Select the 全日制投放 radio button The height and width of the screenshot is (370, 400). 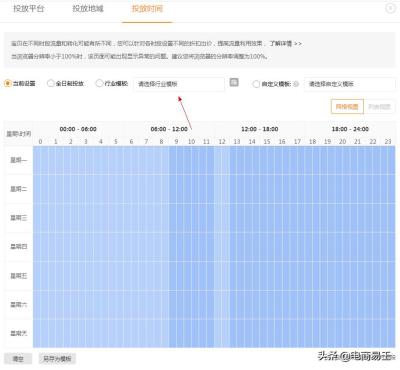(x=50, y=83)
